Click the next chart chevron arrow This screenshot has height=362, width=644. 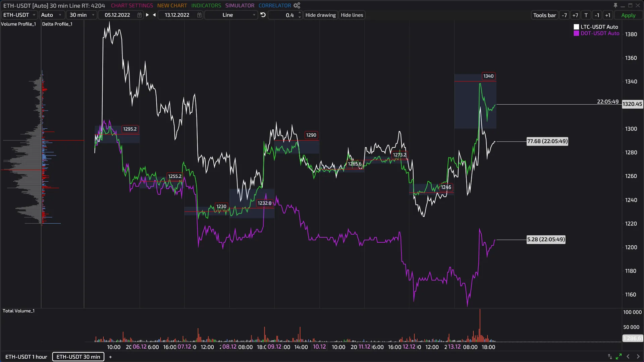[x=638, y=357]
